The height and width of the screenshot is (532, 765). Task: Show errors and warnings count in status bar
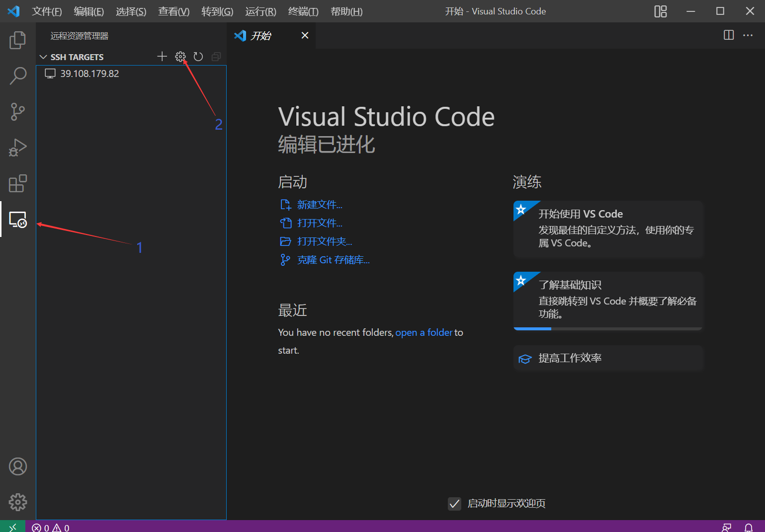(51, 528)
